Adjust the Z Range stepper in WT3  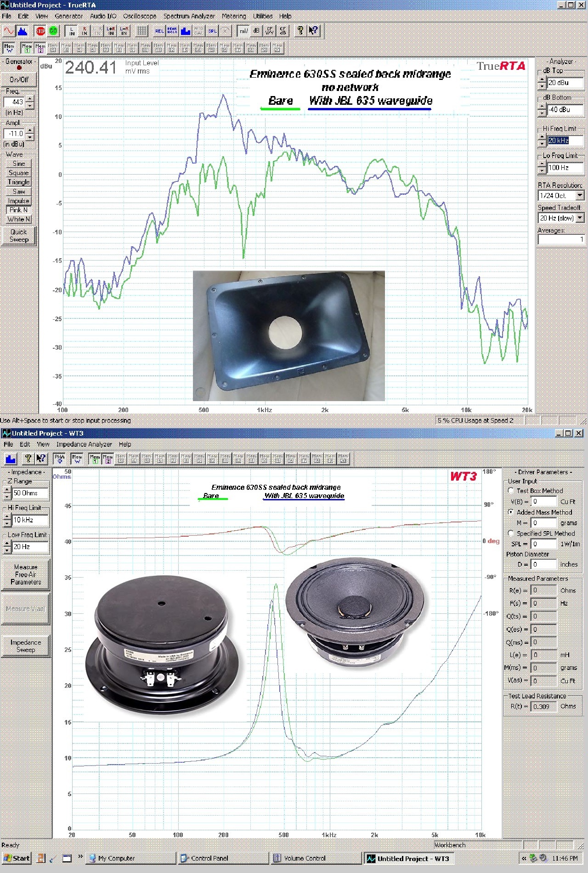[x=7, y=493]
